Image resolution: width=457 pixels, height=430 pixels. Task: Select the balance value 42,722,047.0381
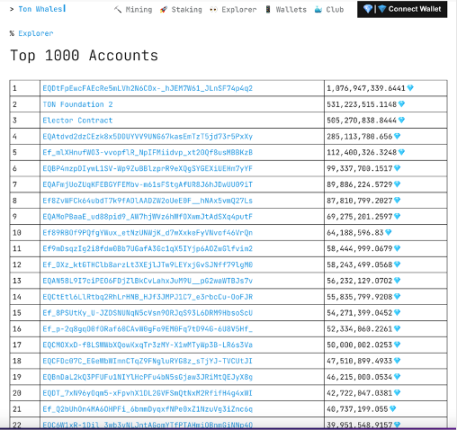[x=359, y=393]
